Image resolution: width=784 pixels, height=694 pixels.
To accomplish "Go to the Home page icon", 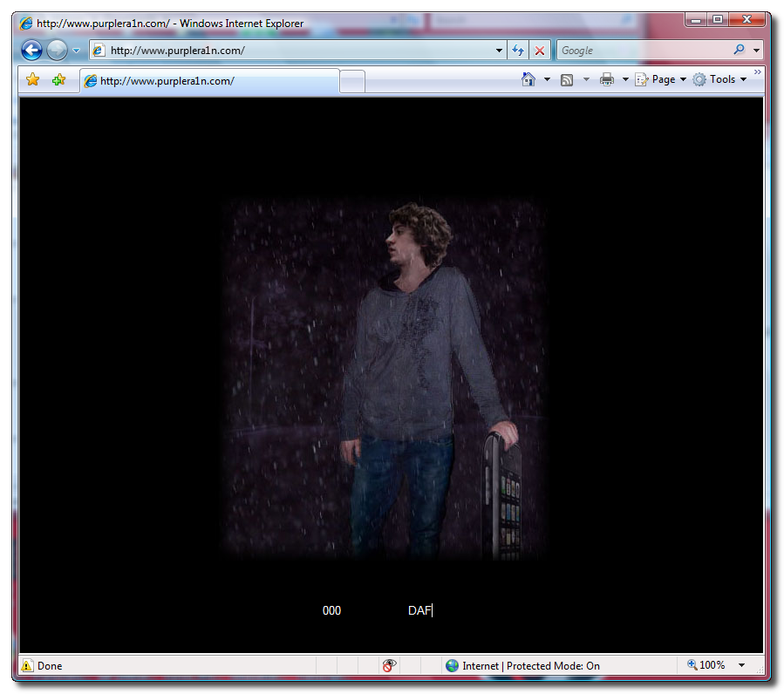I will tap(528, 79).
